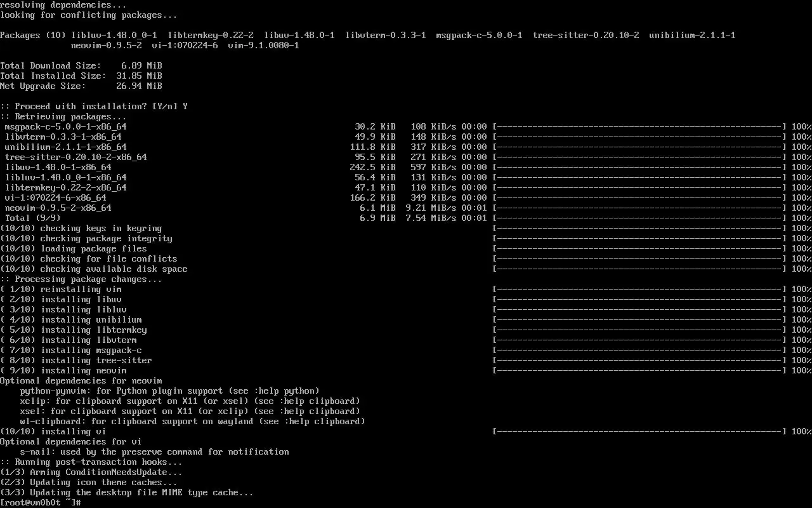Click the msgpack-c-5.0.0-1-x86_64 download progress bar
Image resolution: width=812 pixels, height=508 pixels.
[x=639, y=126]
